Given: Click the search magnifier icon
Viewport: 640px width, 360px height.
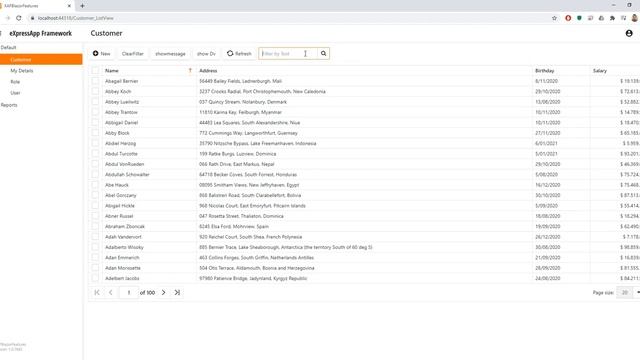Looking at the screenshot, I should [x=323, y=53].
